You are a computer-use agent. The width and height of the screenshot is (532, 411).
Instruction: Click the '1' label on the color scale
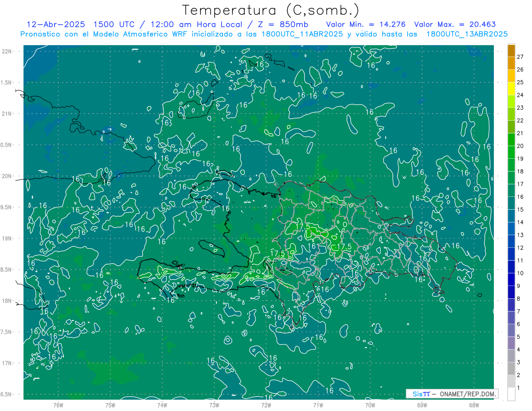[519, 388]
